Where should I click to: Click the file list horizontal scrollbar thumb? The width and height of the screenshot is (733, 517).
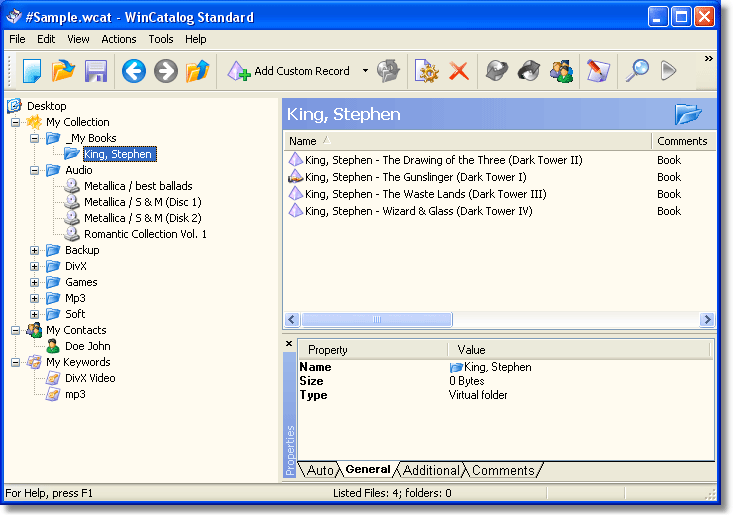coord(376,320)
